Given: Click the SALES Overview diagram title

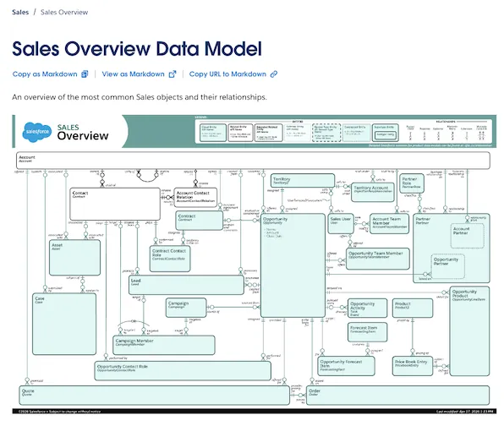Looking at the screenshot, I should point(83,132).
